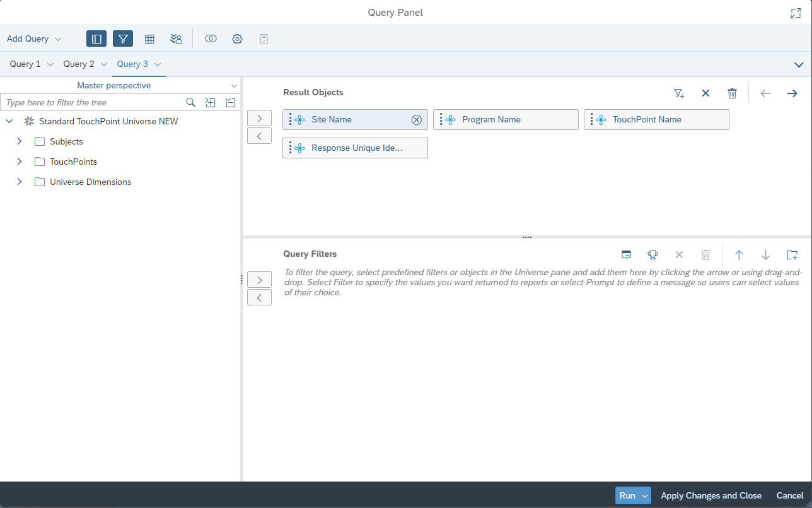
Task: Open query properties gear icon
Action: [237, 38]
